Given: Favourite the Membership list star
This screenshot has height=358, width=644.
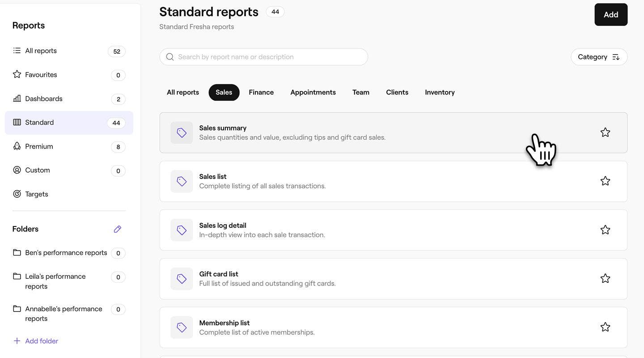Looking at the screenshot, I should pos(605,327).
